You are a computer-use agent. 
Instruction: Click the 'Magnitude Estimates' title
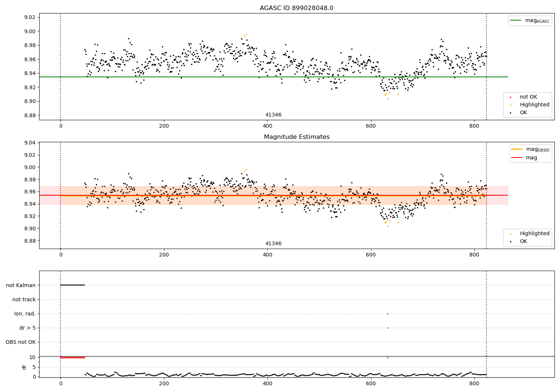pyautogui.click(x=296, y=137)
